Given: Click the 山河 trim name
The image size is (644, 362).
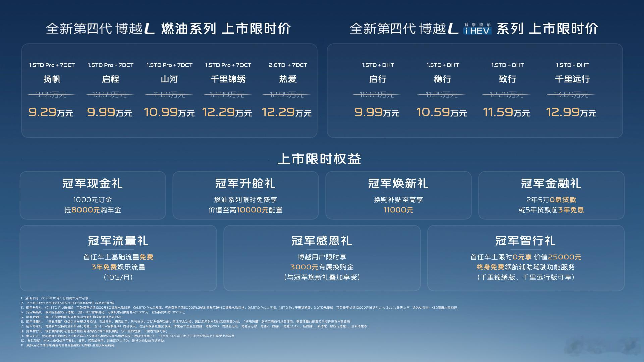Looking at the screenshot, I should point(169,79).
